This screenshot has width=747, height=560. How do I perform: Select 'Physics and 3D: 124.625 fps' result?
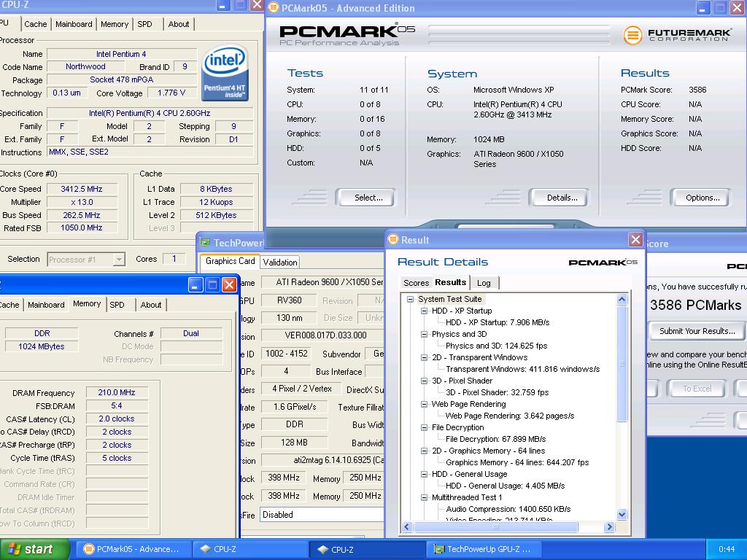pos(496,346)
